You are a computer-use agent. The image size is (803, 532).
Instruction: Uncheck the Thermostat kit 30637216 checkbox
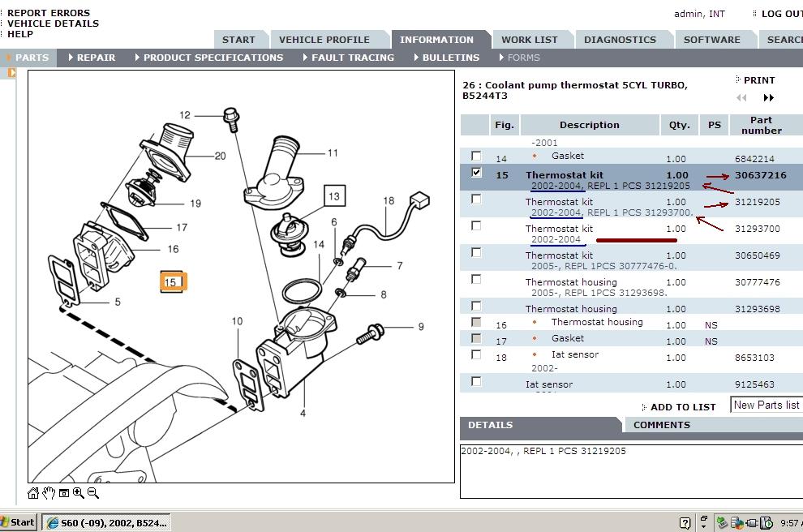point(476,174)
